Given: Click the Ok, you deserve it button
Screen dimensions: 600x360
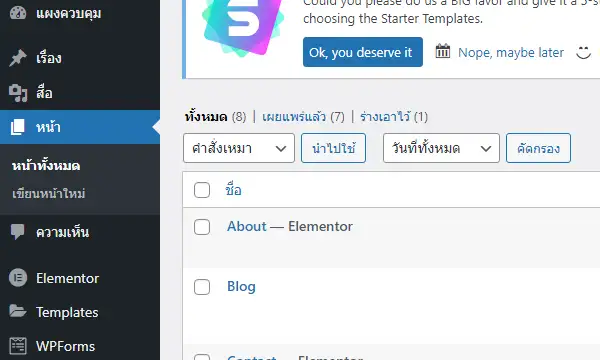Looking at the screenshot, I should tap(363, 52).
